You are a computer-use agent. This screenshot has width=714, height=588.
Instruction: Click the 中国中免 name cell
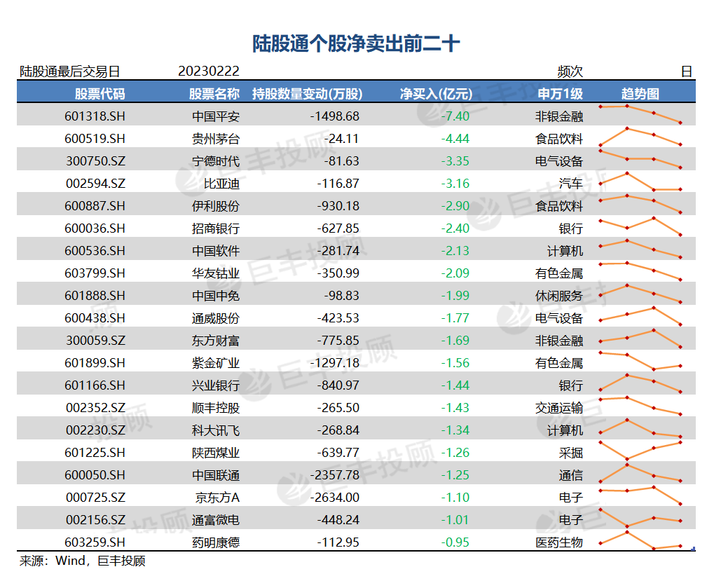pos(215,296)
